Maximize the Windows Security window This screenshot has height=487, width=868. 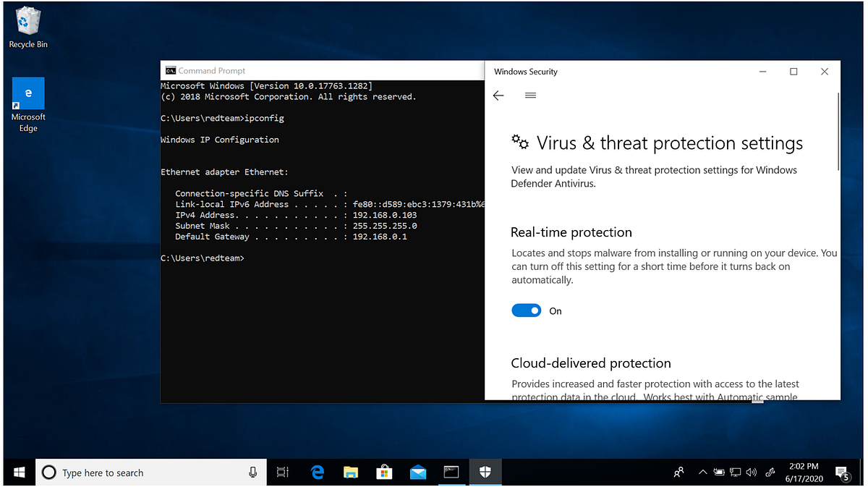tap(793, 72)
